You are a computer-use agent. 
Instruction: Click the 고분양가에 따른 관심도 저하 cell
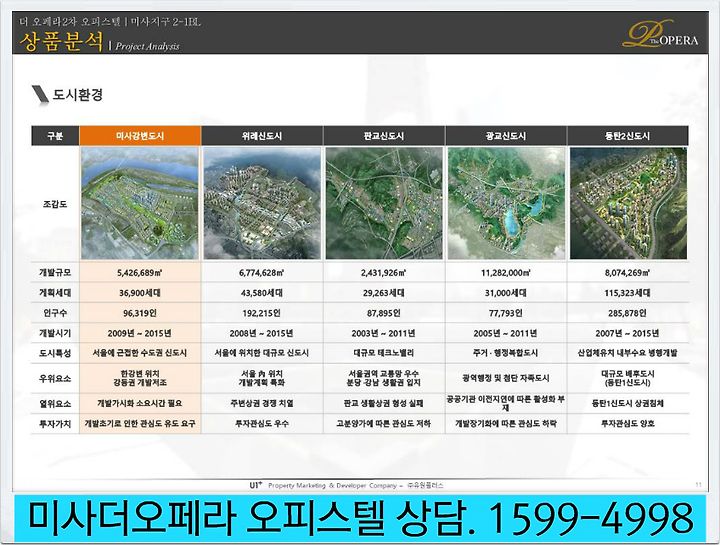[384, 424]
